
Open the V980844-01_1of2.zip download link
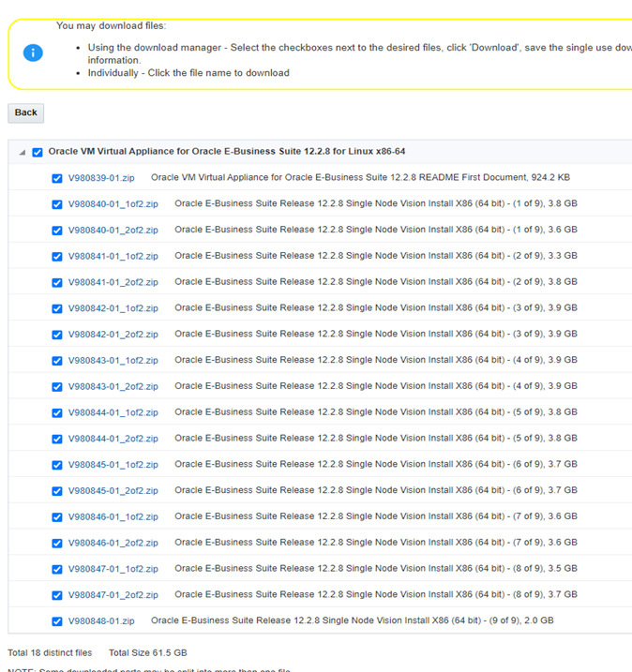point(113,412)
